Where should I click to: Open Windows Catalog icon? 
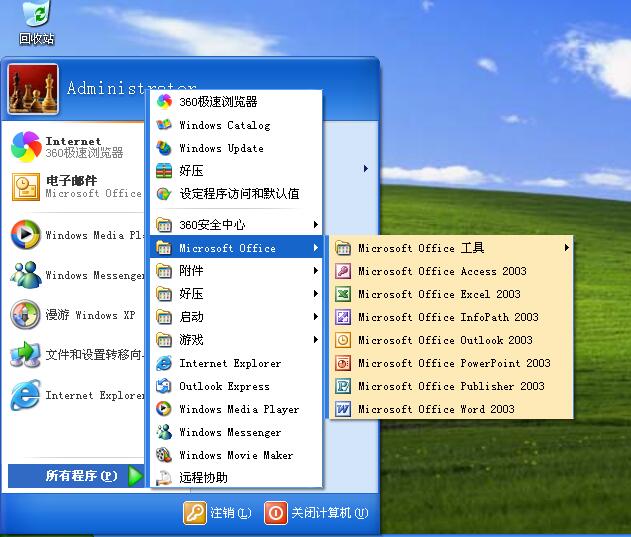[164, 125]
